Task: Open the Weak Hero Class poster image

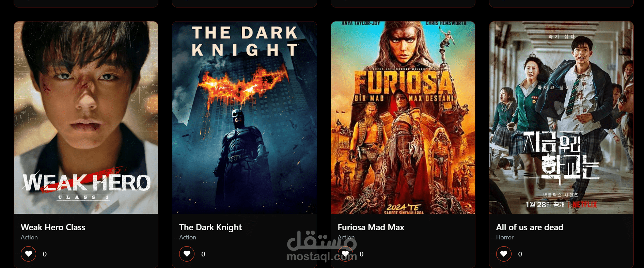Action: [86, 117]
